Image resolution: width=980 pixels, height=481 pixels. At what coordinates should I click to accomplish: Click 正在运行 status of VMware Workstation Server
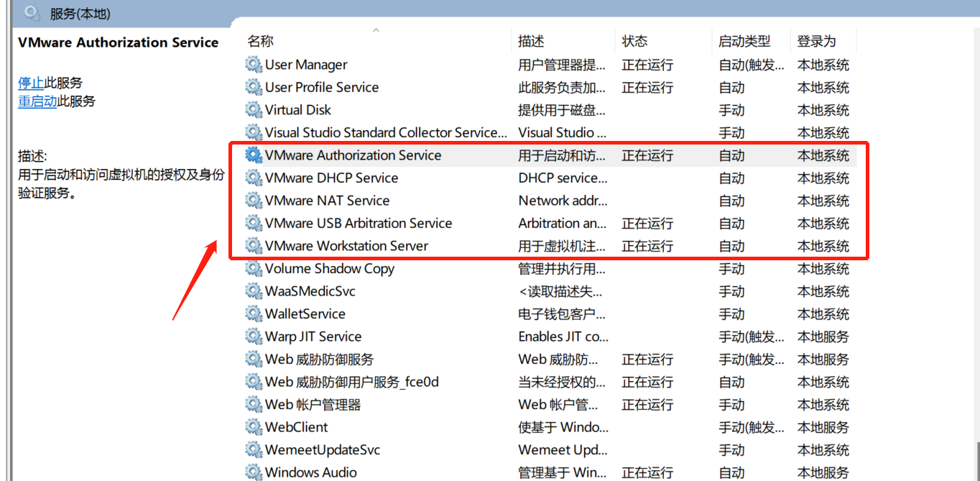tap(647, 246)
